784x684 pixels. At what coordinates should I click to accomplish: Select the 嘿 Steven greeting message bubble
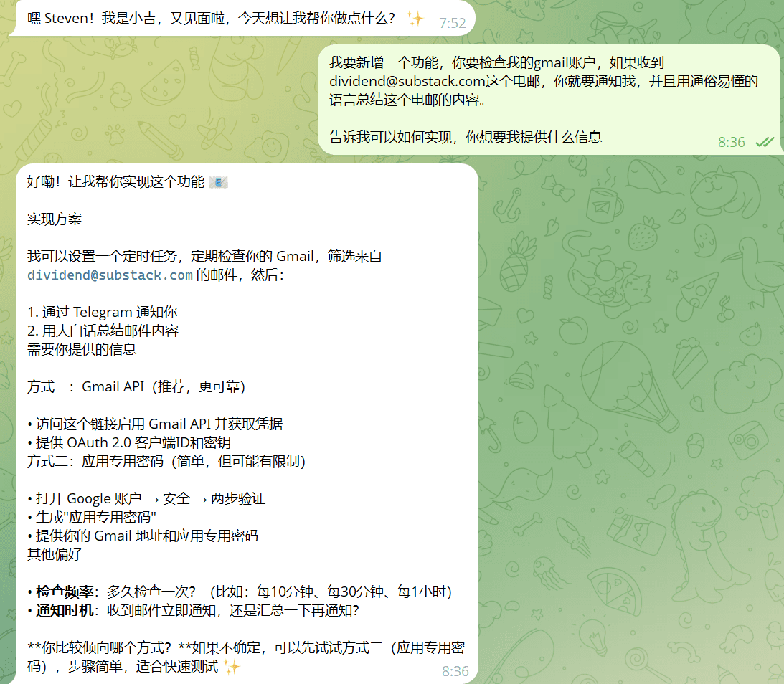(x=215, y=19)
